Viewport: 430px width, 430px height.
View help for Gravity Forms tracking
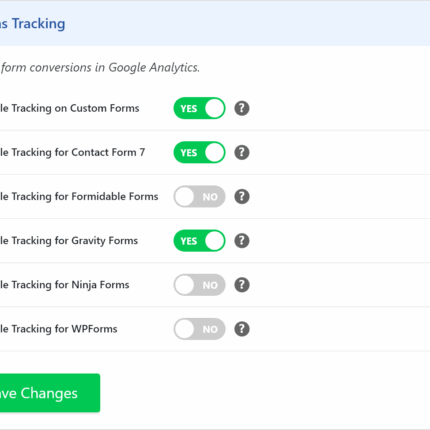click(242, 241)
